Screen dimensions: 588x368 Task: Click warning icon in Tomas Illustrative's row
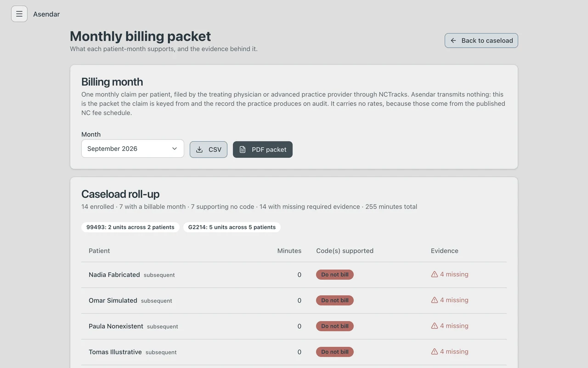tap(435, 351)
